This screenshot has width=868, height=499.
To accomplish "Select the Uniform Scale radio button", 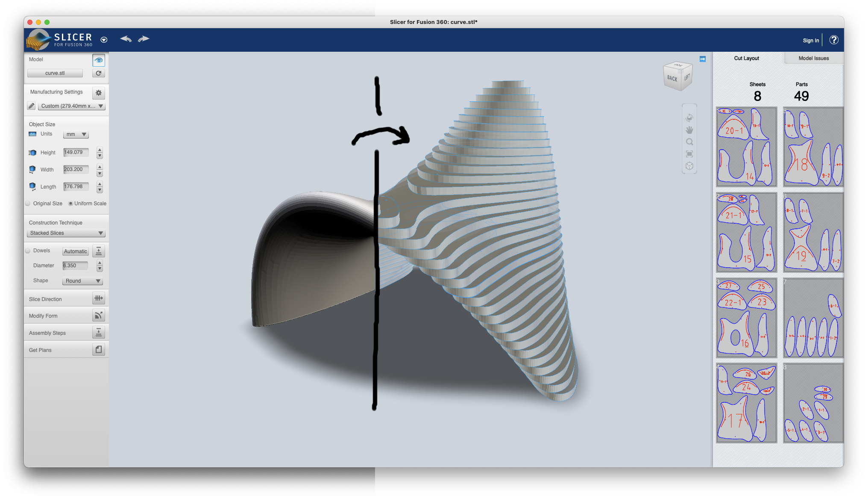I will (70, 204).
